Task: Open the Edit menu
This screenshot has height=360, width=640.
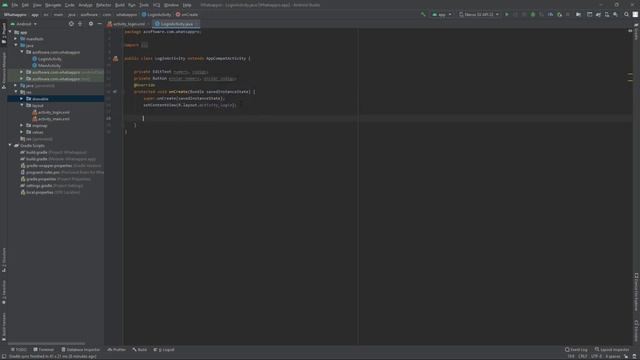Action: click(25, 5)
